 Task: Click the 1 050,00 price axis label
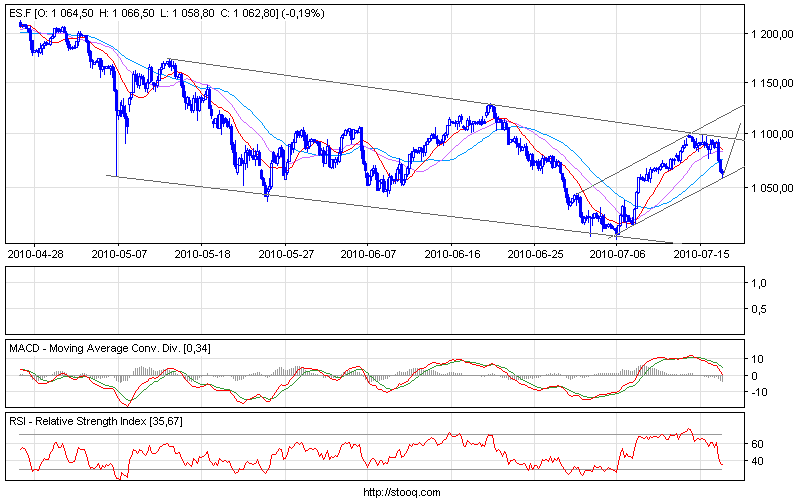coord(772,188)
